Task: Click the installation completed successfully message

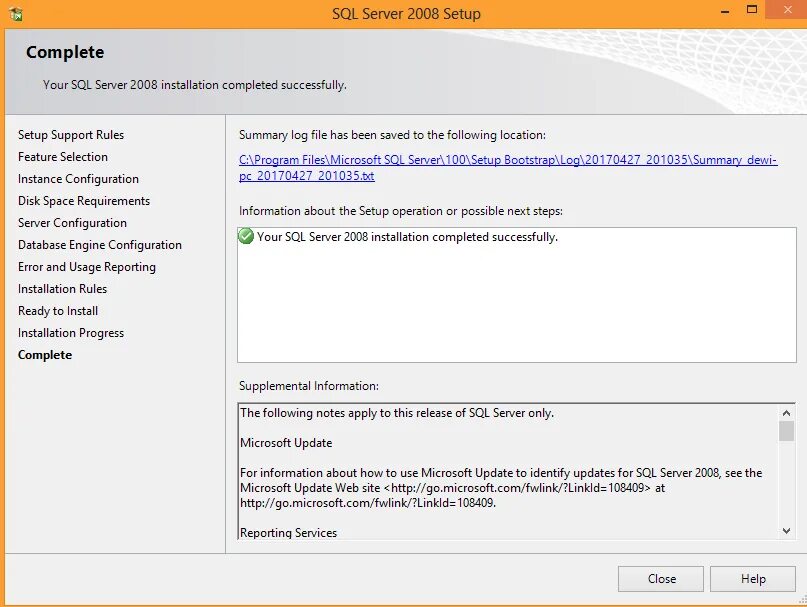Action: (407, 237)
